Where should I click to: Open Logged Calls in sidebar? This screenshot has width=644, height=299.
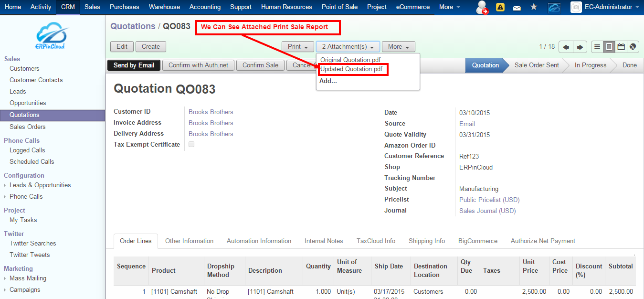coord(27,150)
